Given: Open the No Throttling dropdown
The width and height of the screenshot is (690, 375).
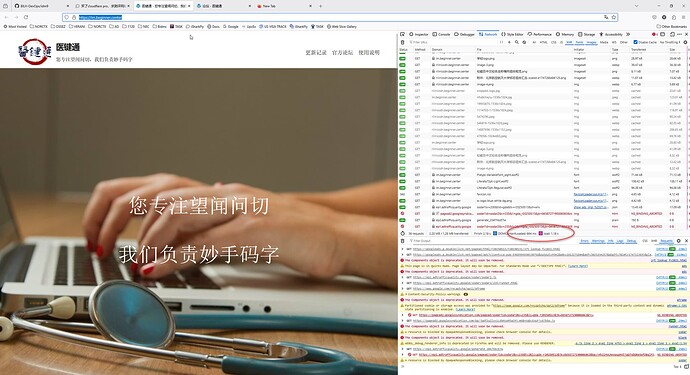Looking at the screenshot, I should click(x=670, y=42).
